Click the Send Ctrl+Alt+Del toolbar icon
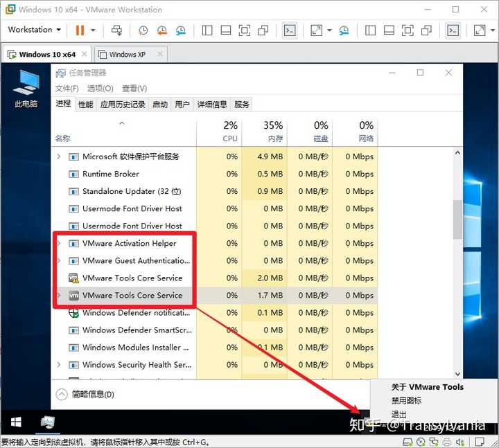This screenshot has width=499, height=448. 116,30
